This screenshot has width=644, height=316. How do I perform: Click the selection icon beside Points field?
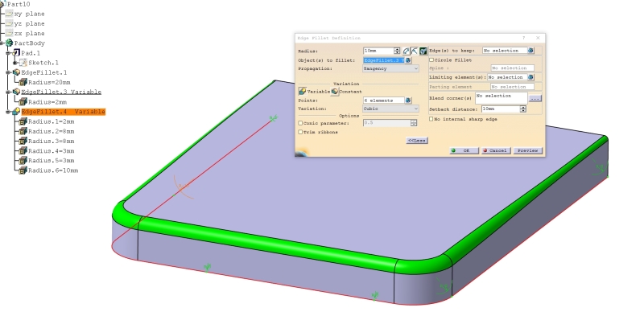click(408, 101)
